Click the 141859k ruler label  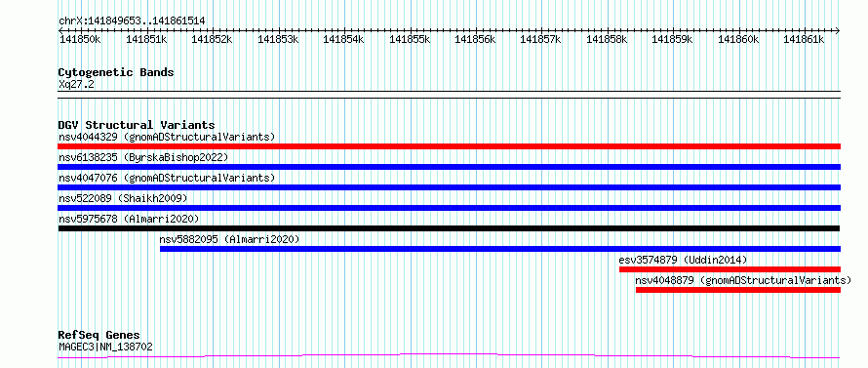673,39
